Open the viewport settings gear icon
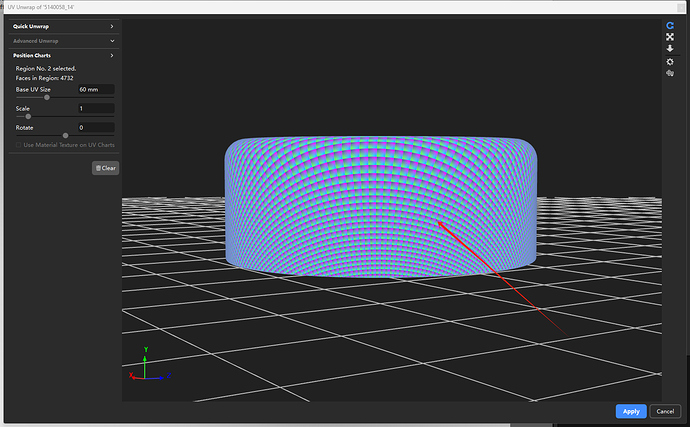Screen dimensions: 690x427 tap(670, 62)
